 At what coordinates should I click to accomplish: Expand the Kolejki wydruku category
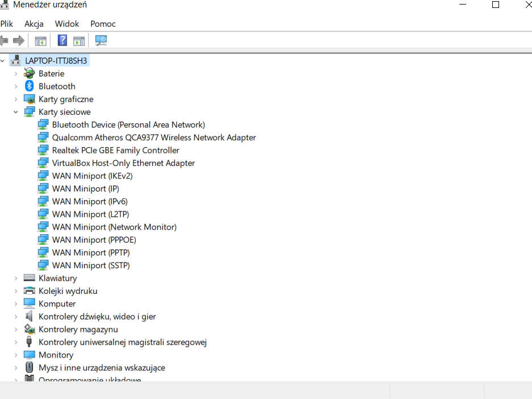[x=16, y=291]
